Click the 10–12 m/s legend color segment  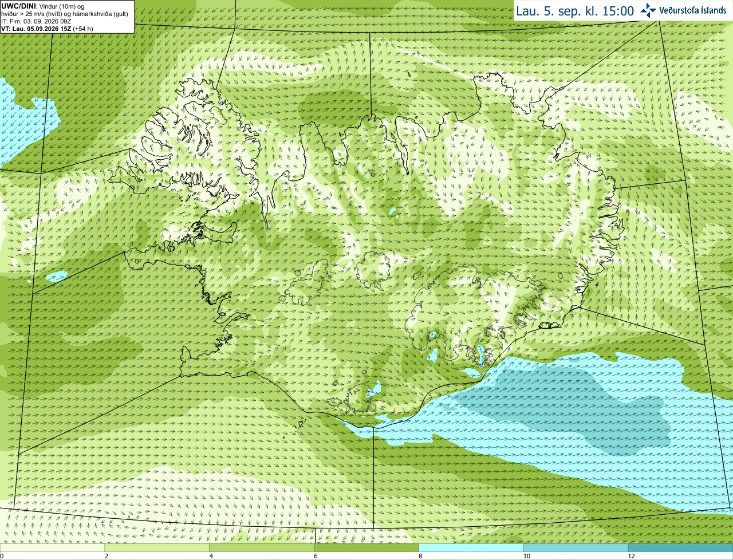pyautogui.click(x=576, y=548)
